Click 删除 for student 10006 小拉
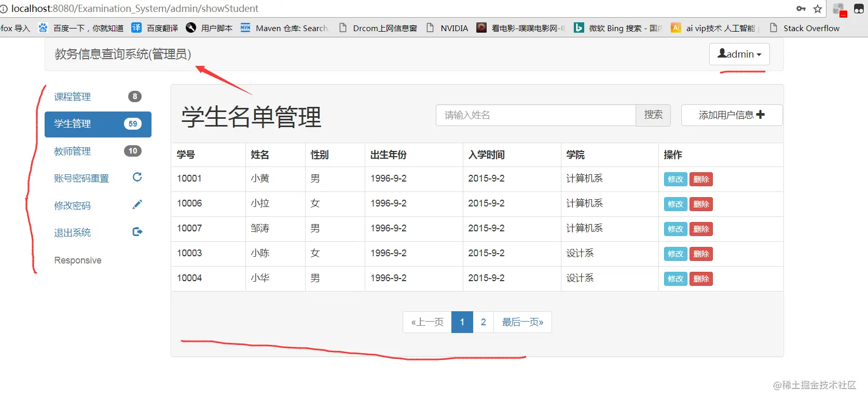The image size is (868, 402). tap(701, 204)
